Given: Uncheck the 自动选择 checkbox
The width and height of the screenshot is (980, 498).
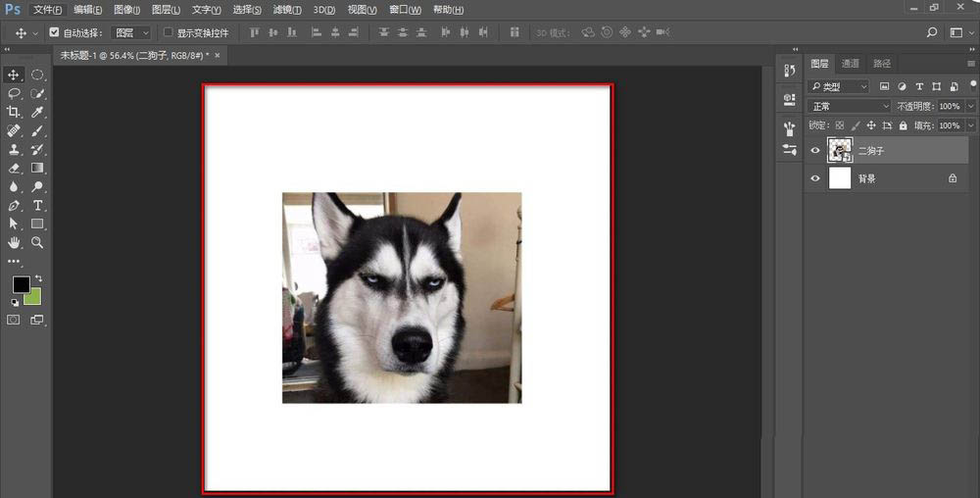Looking at the screenshot, I should click(54, 32).
